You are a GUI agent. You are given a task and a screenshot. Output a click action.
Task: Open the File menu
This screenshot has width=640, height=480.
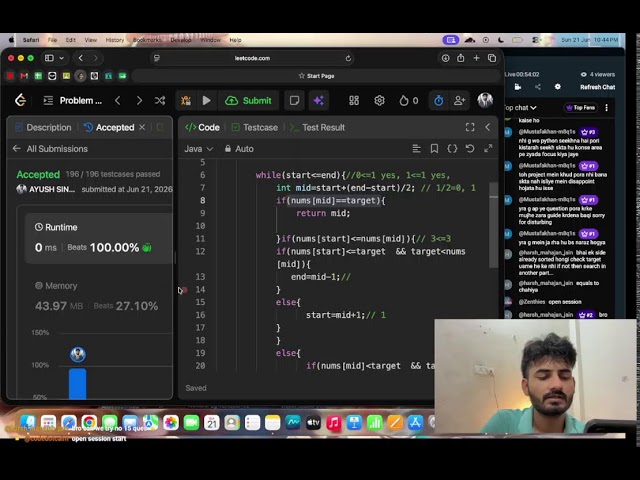pyautogui.click(x=52, y=40)
